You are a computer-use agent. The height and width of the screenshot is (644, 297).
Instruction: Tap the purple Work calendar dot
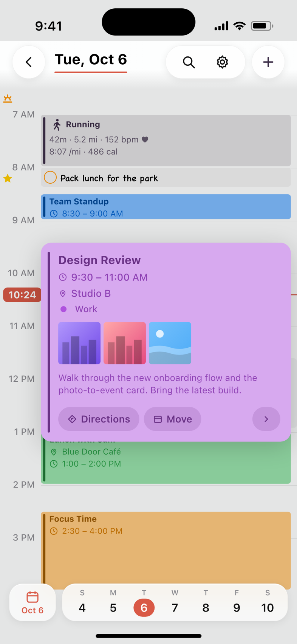(63, 309)
